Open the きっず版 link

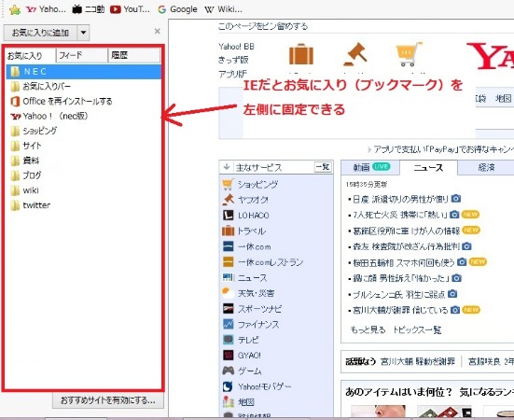click(x=233, y=60)
